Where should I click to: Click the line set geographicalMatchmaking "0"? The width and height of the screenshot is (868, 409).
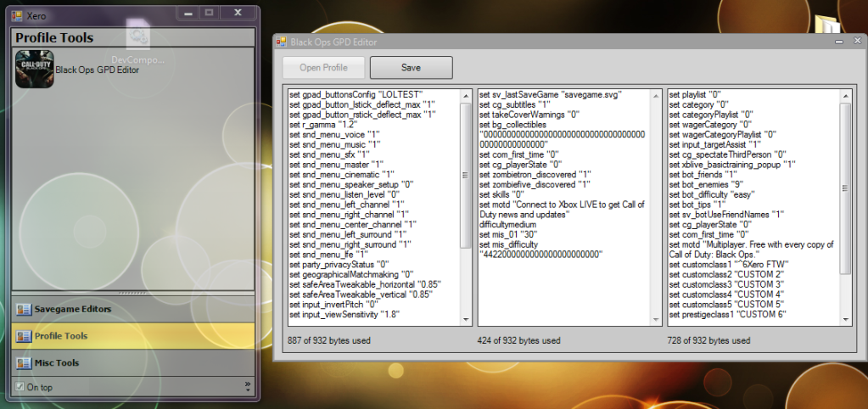click(351, 275)
